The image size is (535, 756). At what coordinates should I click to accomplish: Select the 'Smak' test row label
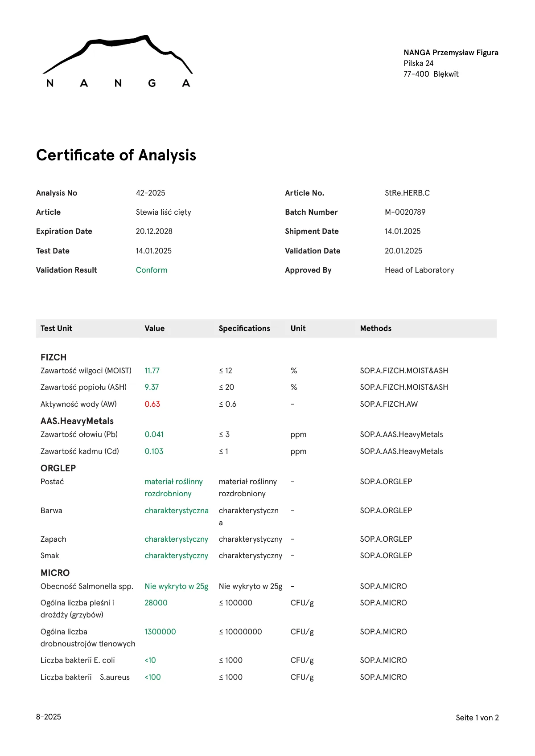(x=49, y=556)
